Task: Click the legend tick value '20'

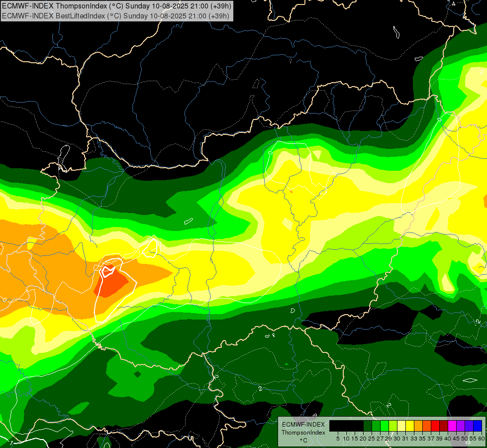Action: pyautogui.click(x=364, y=439)
